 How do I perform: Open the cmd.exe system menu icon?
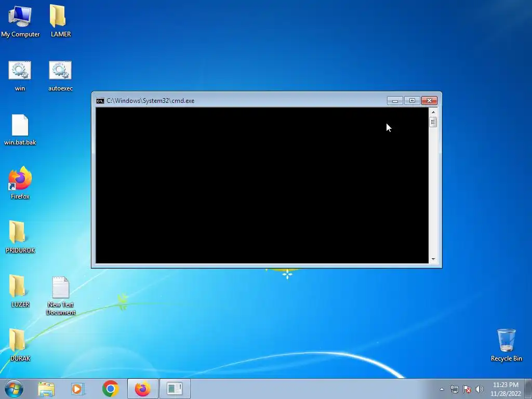pyautogui.click(x=100, y=101)
